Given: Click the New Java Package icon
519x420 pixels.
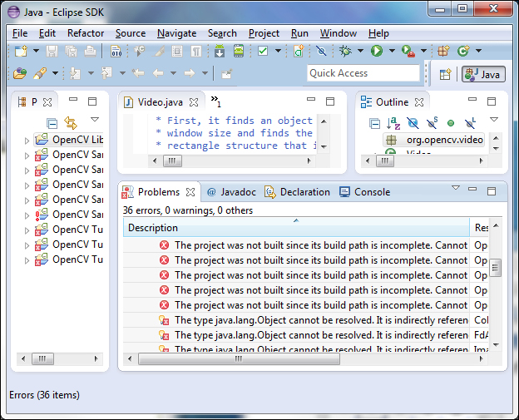Looking at the screenshot, I should (442, 51).
